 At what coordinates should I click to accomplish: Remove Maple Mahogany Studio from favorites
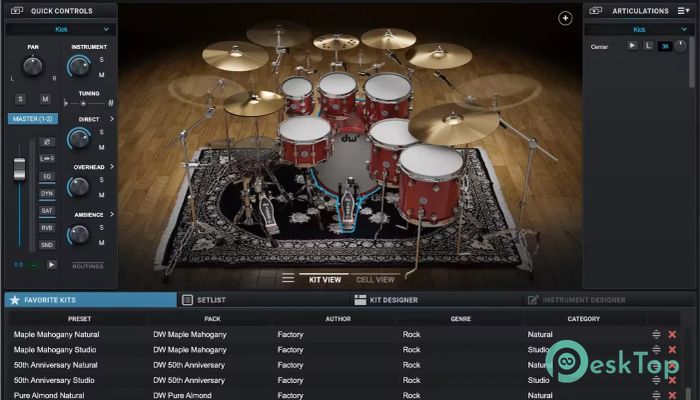(x=672, y=350)
